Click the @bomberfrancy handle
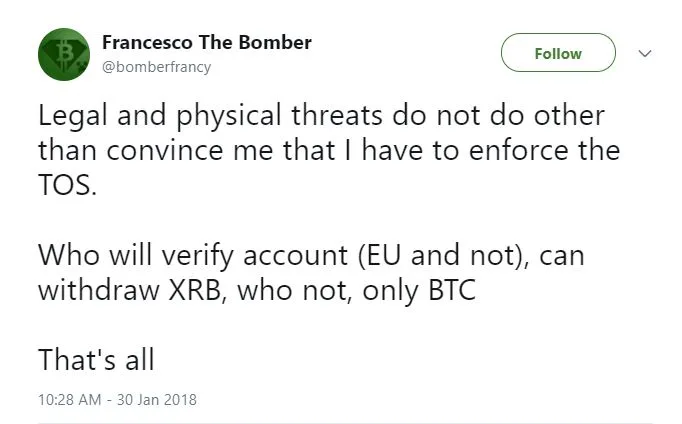Screen dimensions: 682x424 click(156, 67)
